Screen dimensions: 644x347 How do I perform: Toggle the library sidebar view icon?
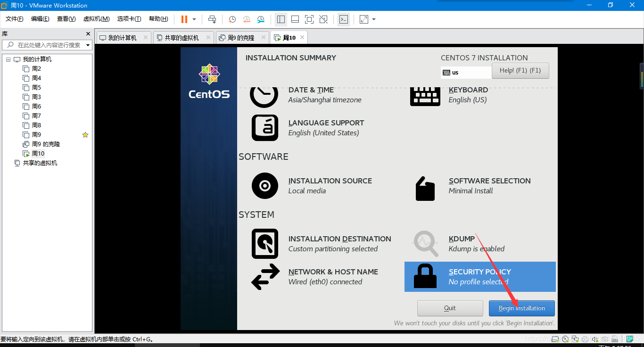pos(281,19)
